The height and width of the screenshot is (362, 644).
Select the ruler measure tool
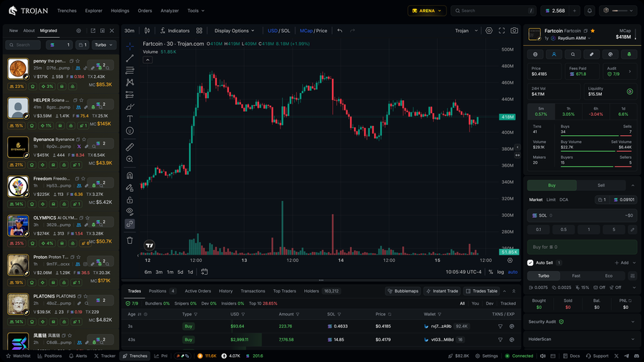click(x=130, y=147)
